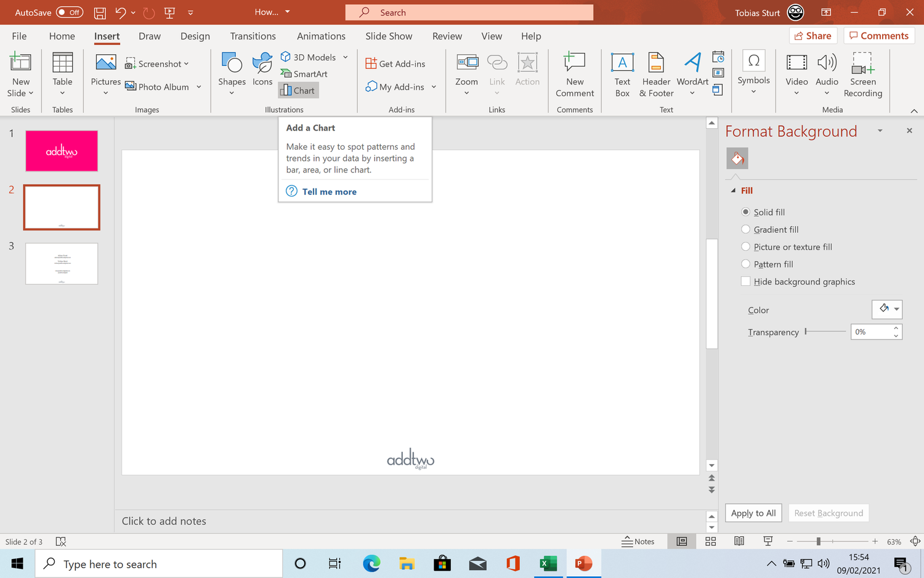Insert a Chart
This screenshot has height=578, width=924.
[298, 90]
